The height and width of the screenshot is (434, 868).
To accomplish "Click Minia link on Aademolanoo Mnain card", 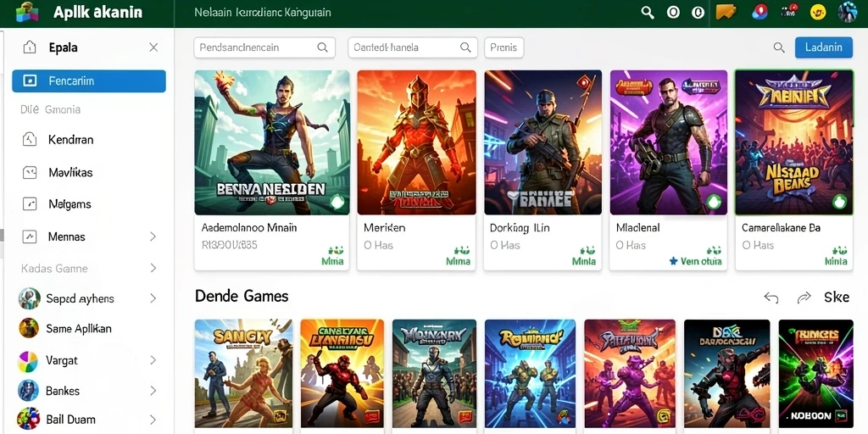I will point(332,261).
